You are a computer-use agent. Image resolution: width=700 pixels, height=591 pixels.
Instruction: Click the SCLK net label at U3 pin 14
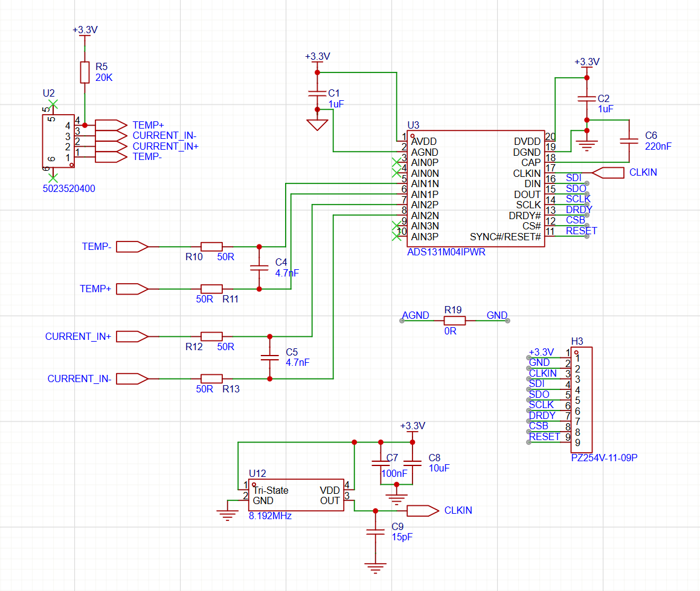tap(578, 199)
